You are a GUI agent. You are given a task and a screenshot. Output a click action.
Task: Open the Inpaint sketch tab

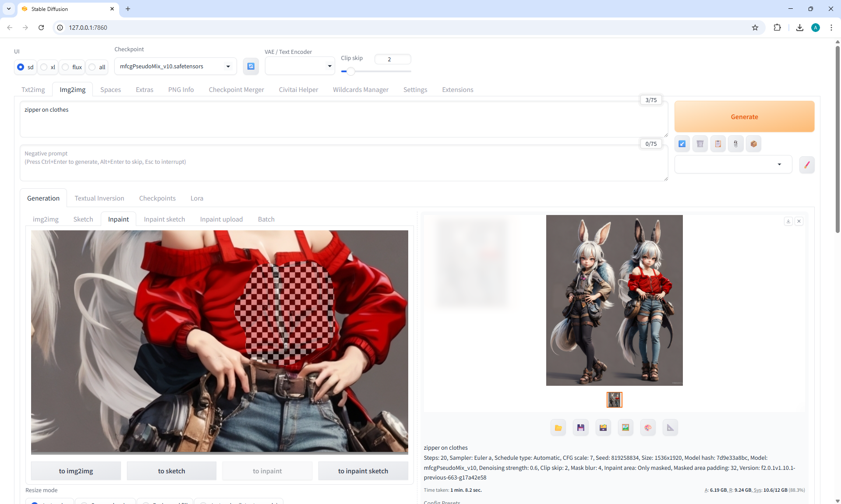(x=164, y=219)
